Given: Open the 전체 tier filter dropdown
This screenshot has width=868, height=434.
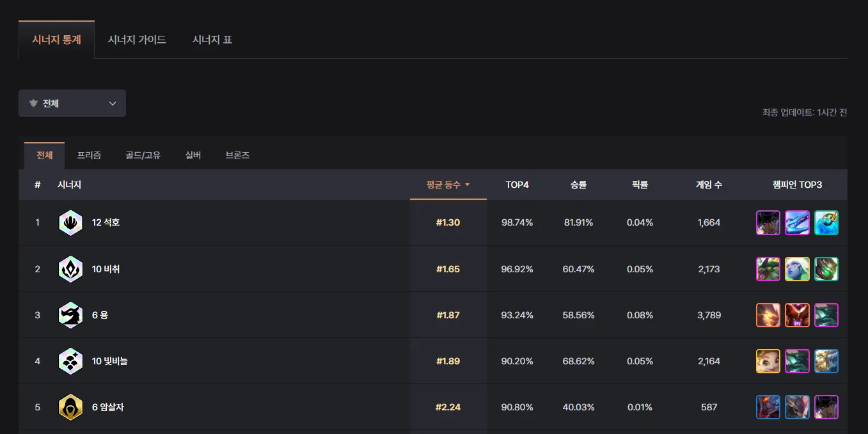Looking at the screenshot, I should tap(72, 104).
